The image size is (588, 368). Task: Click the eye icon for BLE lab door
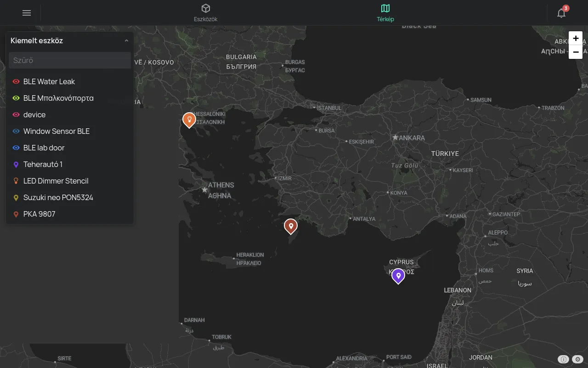[x=16, y=148]
